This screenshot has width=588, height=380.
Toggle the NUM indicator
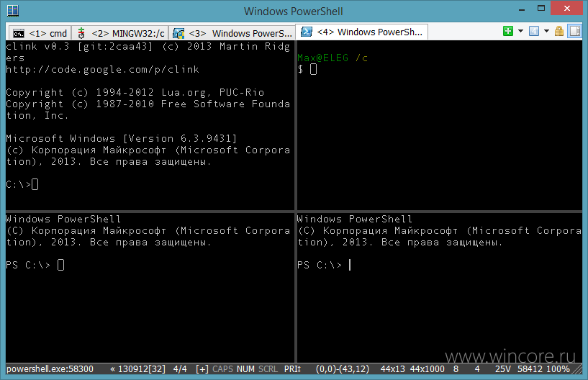245,369
